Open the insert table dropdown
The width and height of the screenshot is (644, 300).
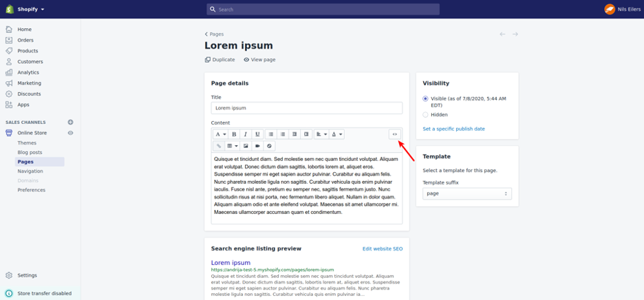tap(232, 146)
